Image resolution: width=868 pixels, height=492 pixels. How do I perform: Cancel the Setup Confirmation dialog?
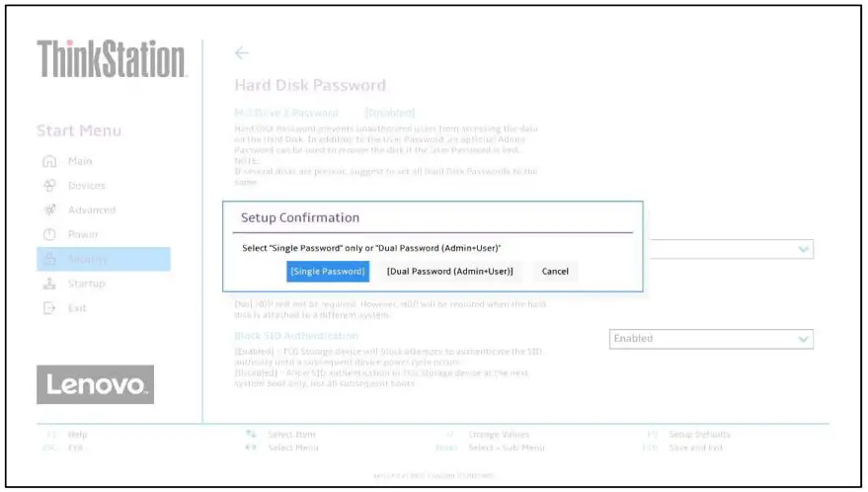[x=555, y=272]
